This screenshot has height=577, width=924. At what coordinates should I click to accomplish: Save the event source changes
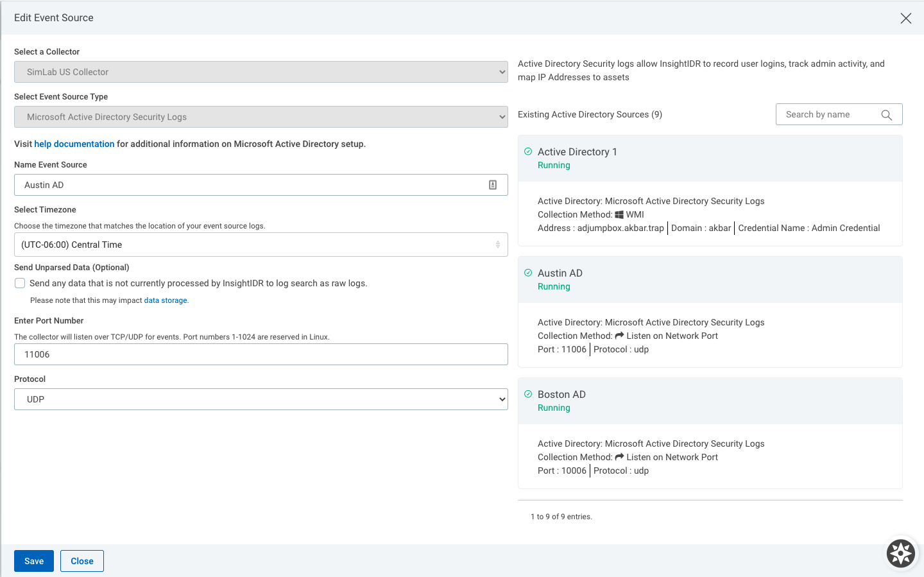[34, 561]
